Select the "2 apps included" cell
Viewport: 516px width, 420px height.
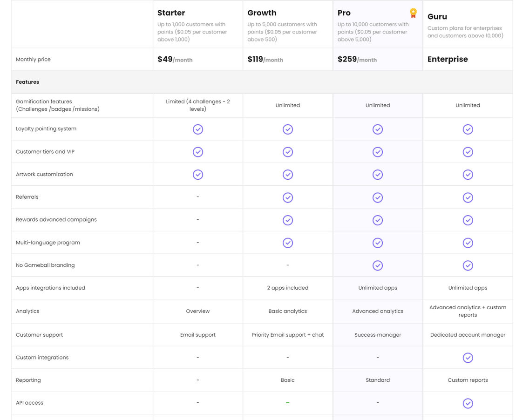click(288, 288)
